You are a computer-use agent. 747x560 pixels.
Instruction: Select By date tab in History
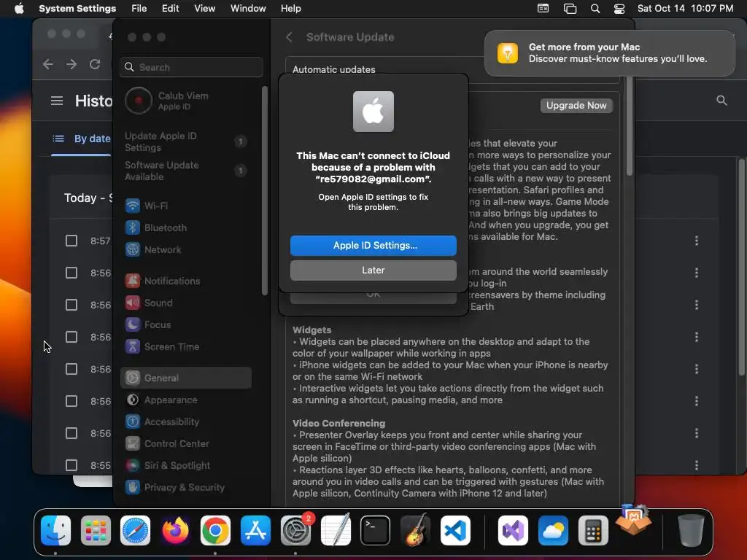[82, 139]
